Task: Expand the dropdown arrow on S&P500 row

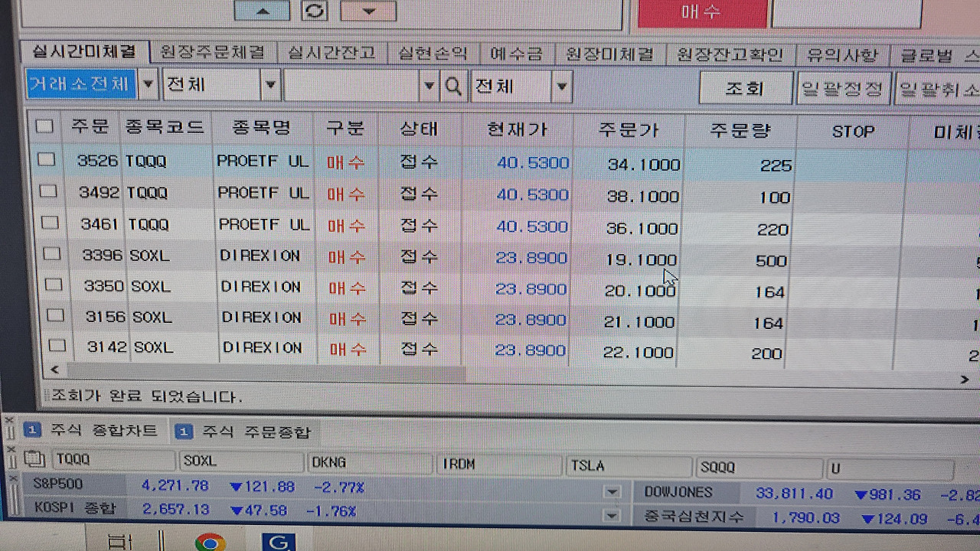Action: (611, 492)
